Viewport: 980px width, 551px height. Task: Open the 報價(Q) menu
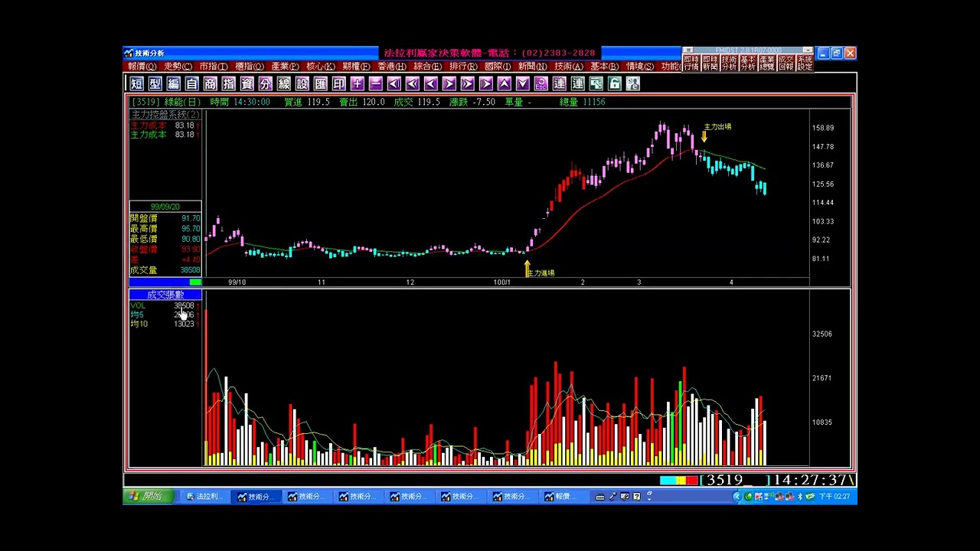tap(141, 67)
